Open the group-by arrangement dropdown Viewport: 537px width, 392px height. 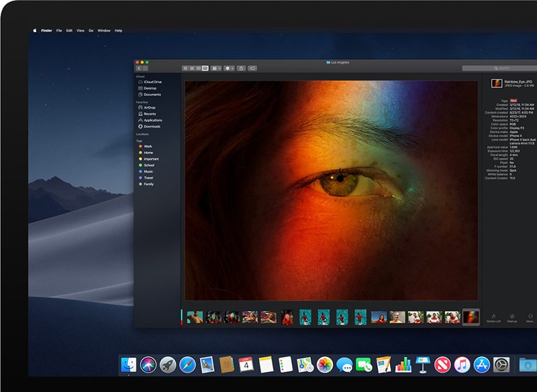tap(216, 68)
